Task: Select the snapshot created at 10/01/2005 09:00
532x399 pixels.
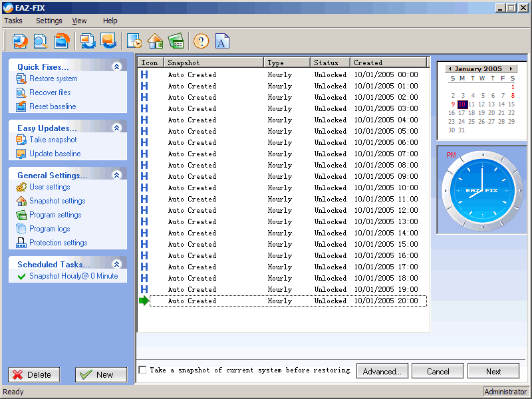Action: [x=283, y=176]
